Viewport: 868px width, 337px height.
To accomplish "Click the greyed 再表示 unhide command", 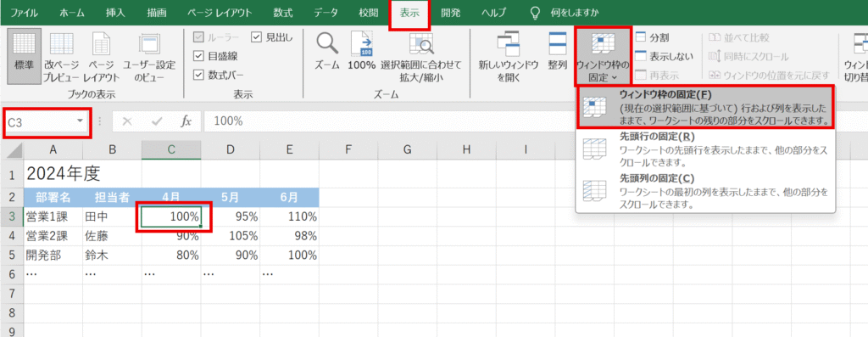I will pos(657,76).
